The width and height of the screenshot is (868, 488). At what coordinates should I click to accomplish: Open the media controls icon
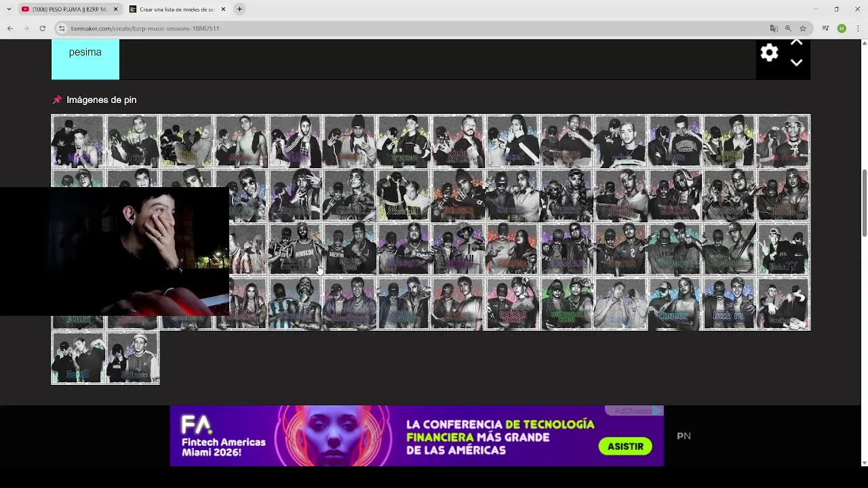coord(825,28)
